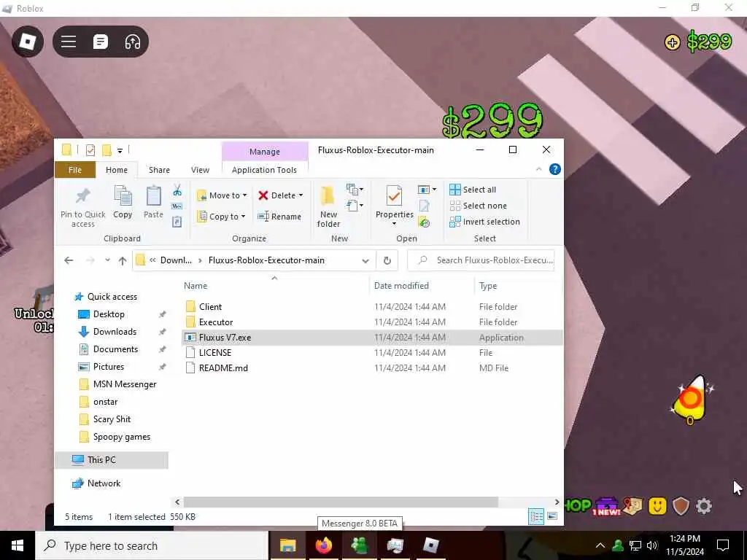Click Select none in ribbon
Viewport: 747px width, 560px height.
[x=479, y=206]
